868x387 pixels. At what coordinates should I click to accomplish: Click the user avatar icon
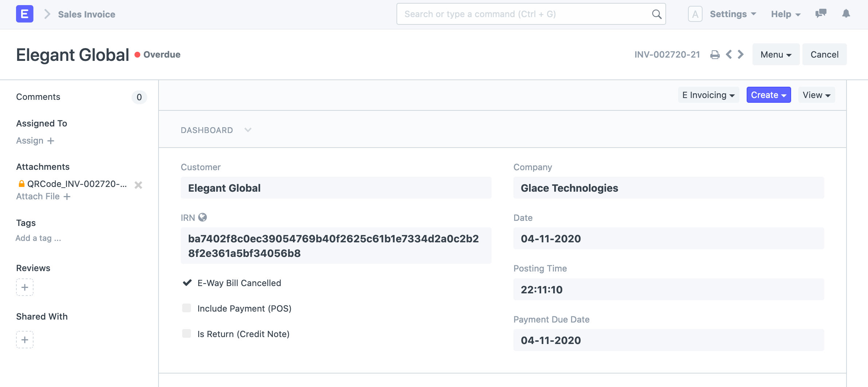pos(695,14)
